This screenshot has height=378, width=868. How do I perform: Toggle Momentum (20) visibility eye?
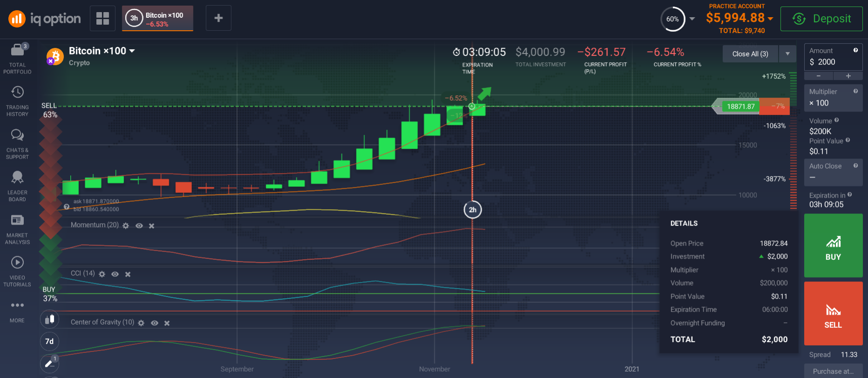click(x=139, y=225)
